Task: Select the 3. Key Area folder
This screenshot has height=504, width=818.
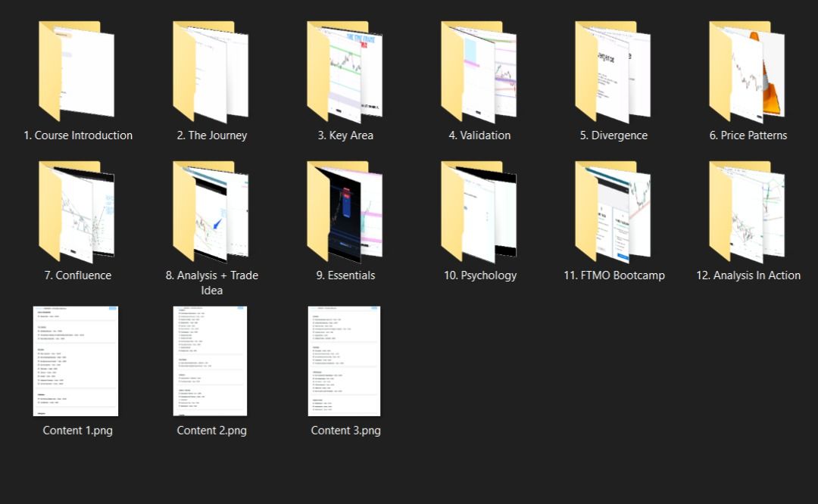Action: [x=345, y=71]
